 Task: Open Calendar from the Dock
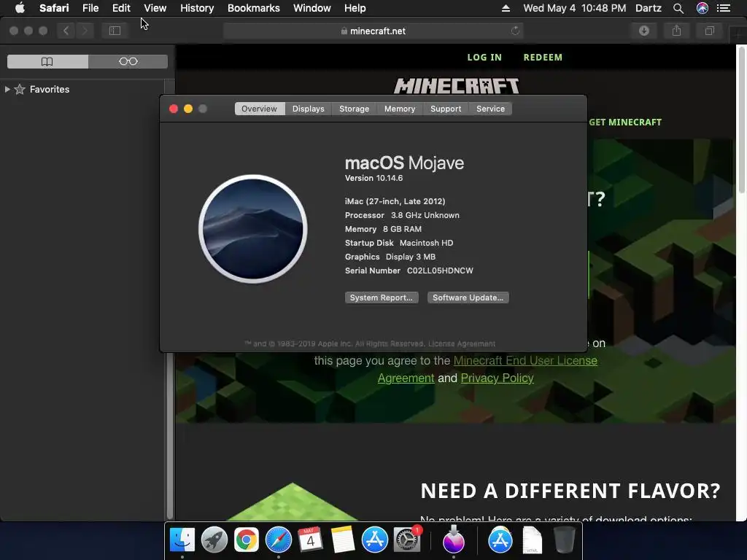point(310,540)
